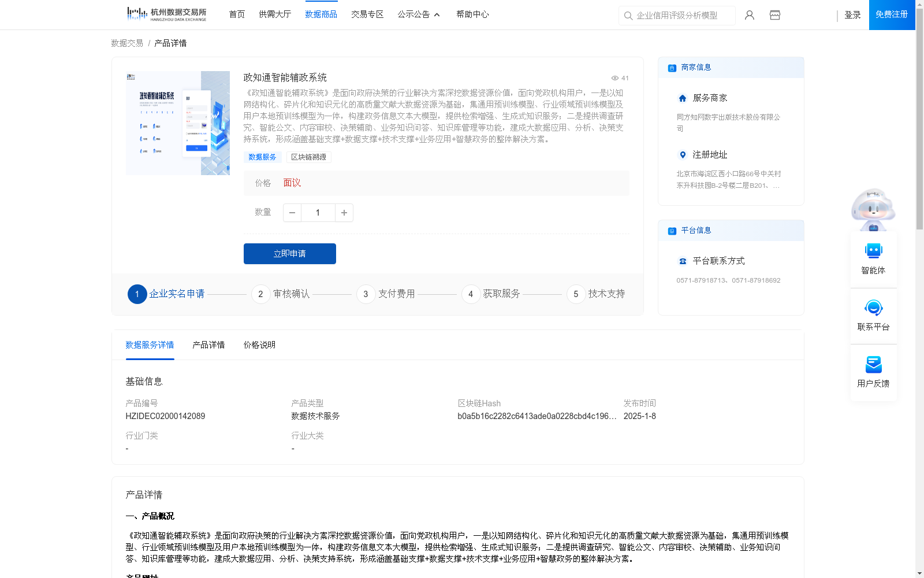Click step 1 企业实名申请
This screenshot has height=578, width=924.
[x=166, y=294]
